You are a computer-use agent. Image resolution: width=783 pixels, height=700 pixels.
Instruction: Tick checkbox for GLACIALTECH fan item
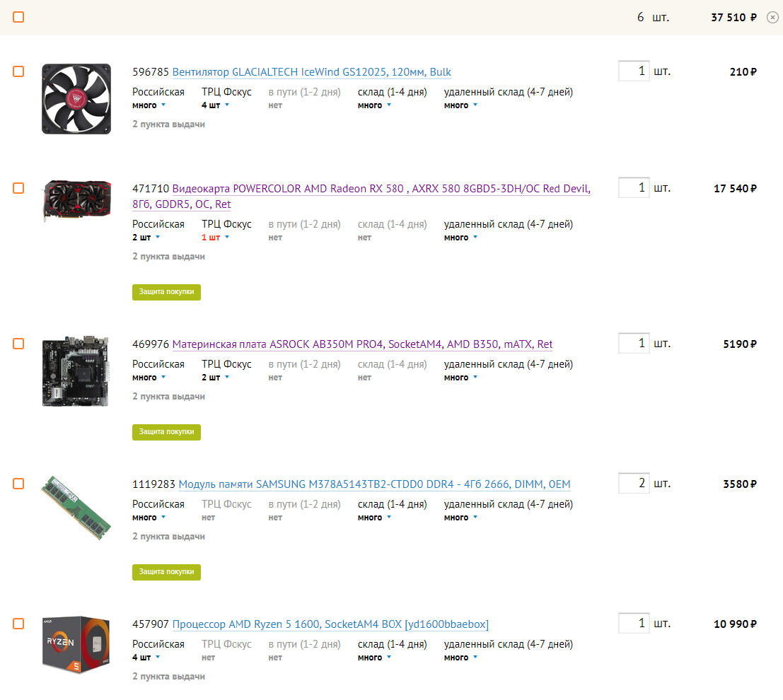18,71
